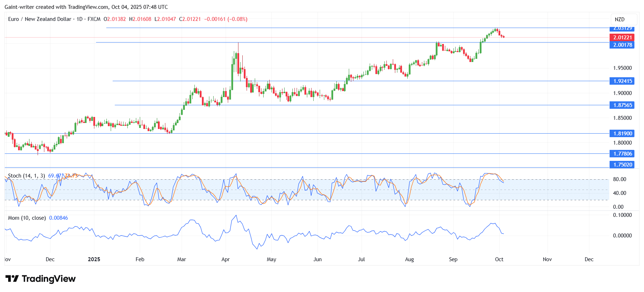Click the Jul label on the time axis
The height and width of the screenshot is (292, 644).
tap(361, 259)
